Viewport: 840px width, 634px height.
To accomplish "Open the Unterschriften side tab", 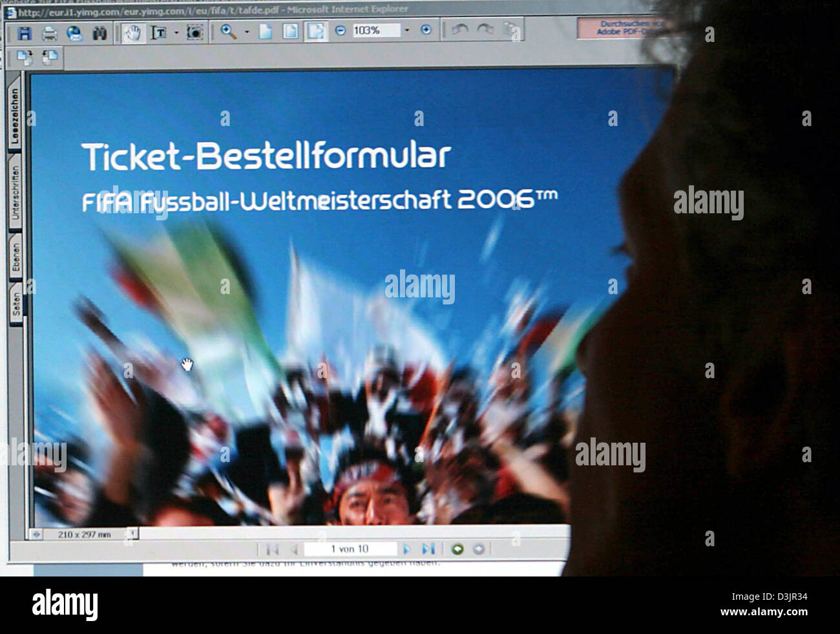I will [x=15, y=193].
